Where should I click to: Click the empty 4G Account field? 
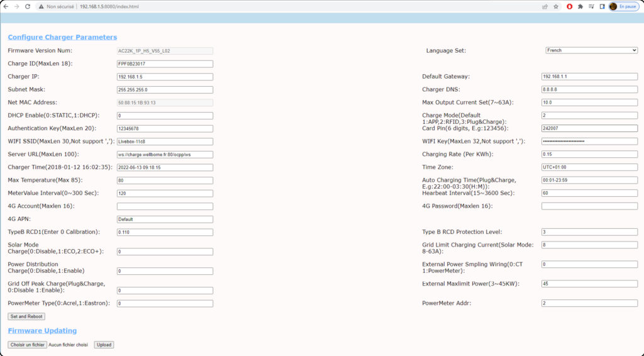pos(165,206)
